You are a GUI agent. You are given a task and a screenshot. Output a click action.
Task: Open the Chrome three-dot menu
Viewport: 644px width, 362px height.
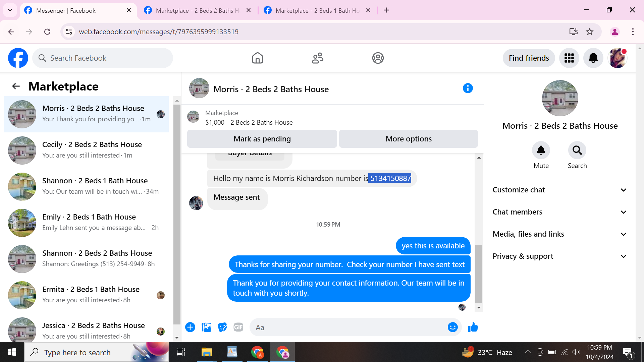coord(633,32)
